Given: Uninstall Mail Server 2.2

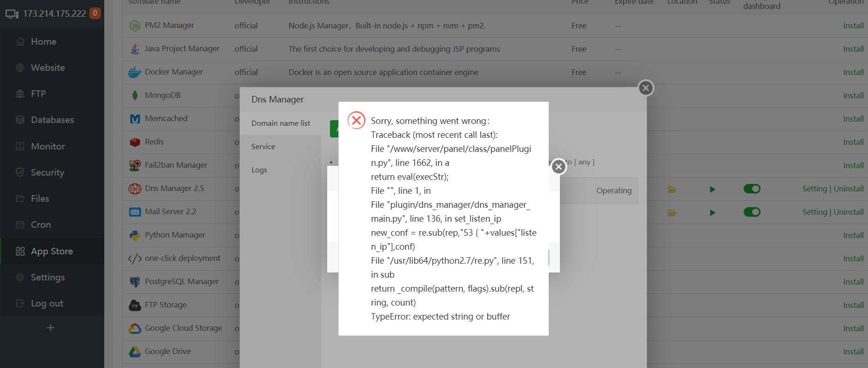Looking at the screenshot, I should 848,212.
